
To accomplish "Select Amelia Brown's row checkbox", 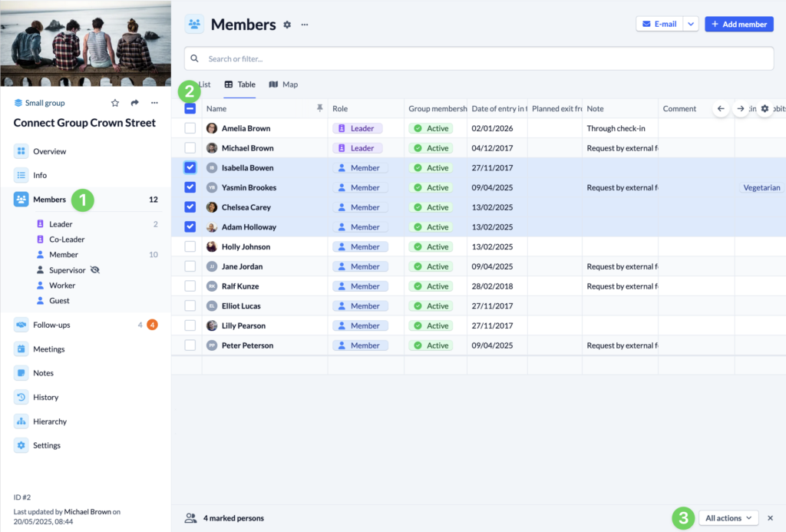I will [188, 127].
